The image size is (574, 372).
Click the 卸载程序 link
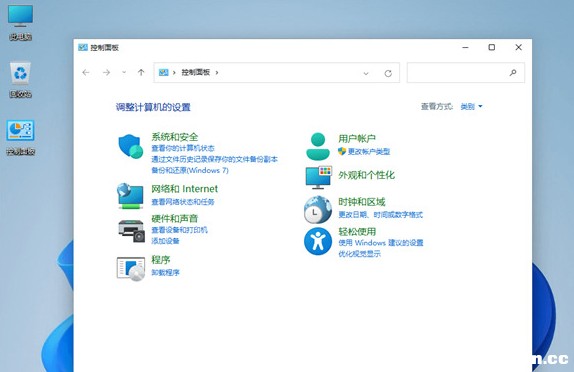(x=165, y=272)
